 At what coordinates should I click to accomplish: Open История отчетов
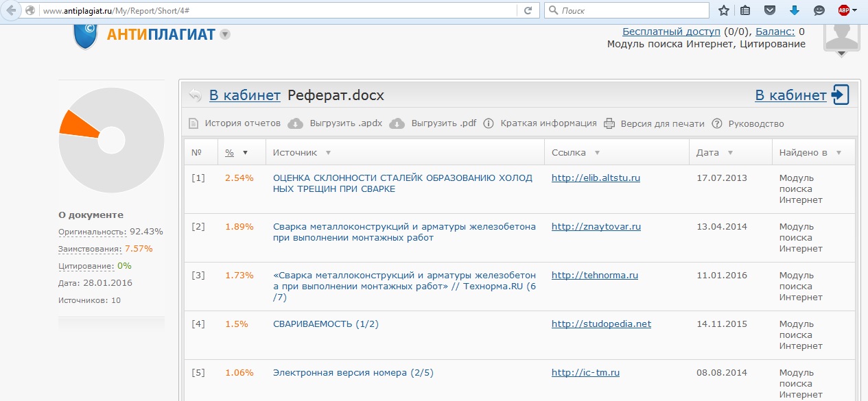[x=243, y=123]
